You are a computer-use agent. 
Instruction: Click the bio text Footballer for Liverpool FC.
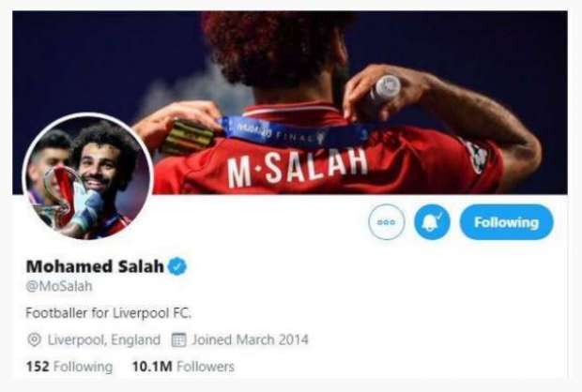pyautogui.click(x=108, y=313)
